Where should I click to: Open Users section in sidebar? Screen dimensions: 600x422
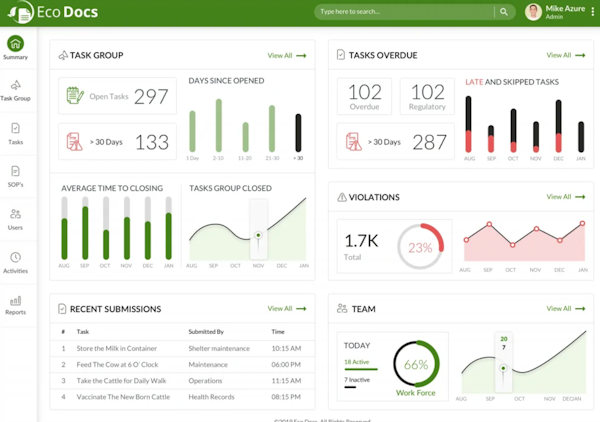[15, 219]
